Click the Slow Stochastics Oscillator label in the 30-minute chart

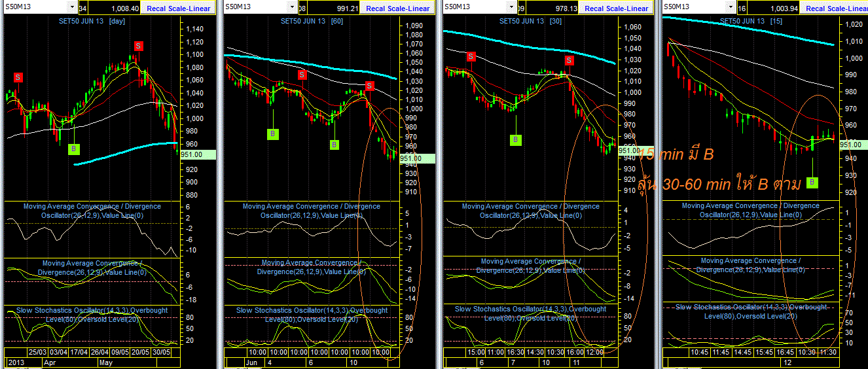coord(531,313)
